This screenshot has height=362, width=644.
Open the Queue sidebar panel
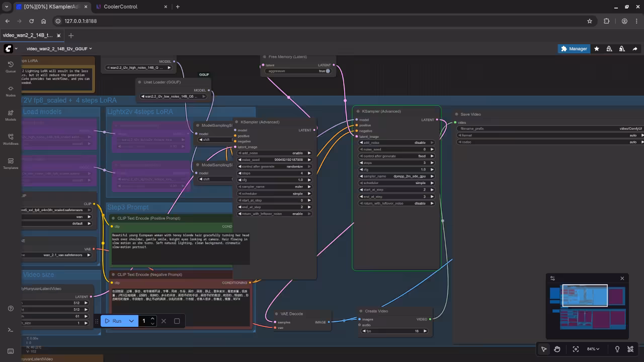click(x=10, y=67)
